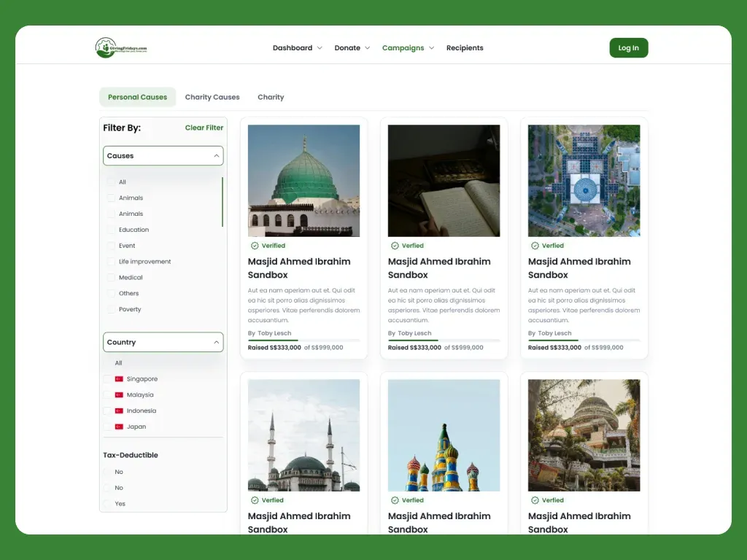Click the Causes list vertical scrollbar
Viewport: 747px width, 560px height.
(222, 202)
